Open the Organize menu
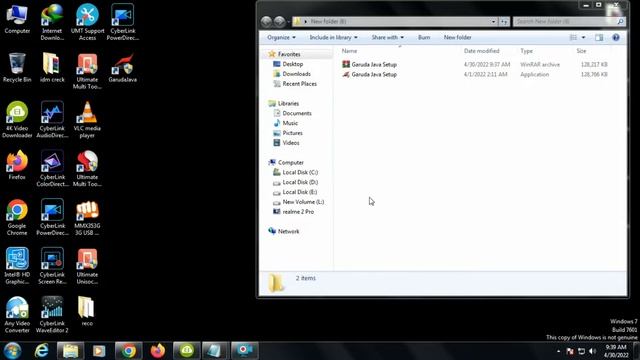The width and height of the screenshot is (640, 360). coord(281,38)
